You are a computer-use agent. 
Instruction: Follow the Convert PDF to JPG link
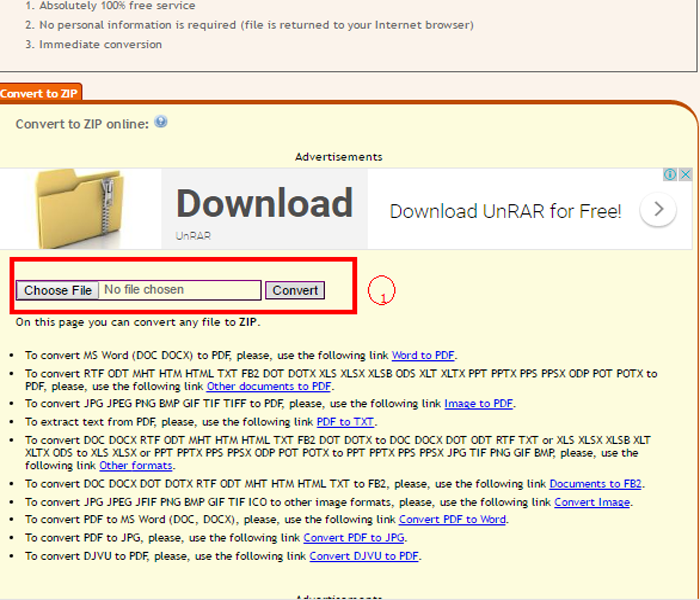click(354, 538)
